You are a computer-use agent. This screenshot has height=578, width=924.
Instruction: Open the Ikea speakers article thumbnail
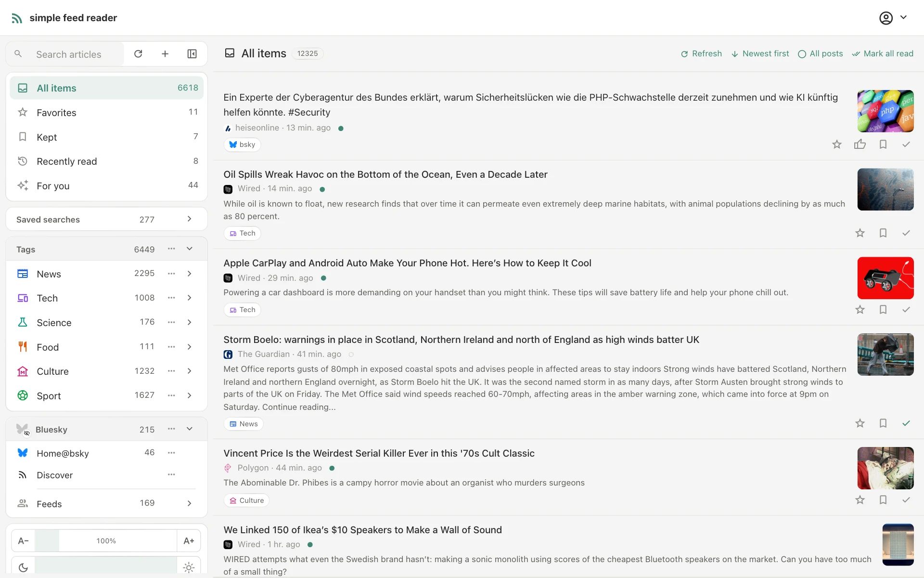pyautogui.click(x=898, y=544)
